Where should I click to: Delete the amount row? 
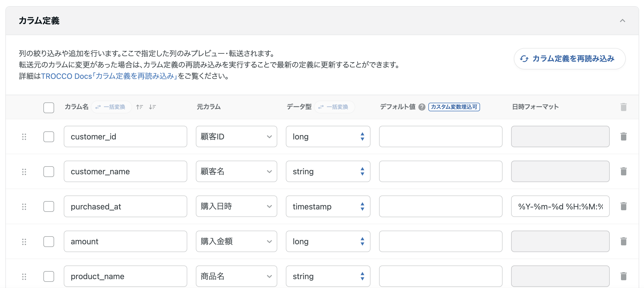tap(624, 241)
